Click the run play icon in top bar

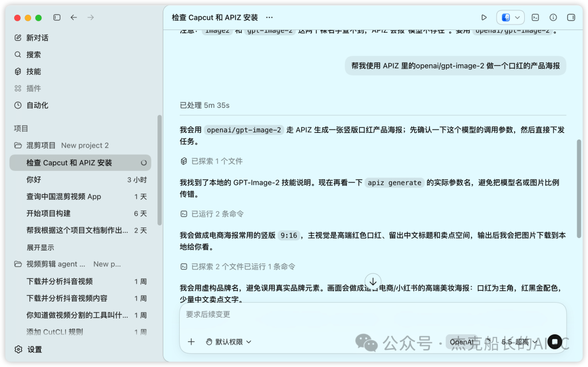pyautogui.click(x=484, y=17)
